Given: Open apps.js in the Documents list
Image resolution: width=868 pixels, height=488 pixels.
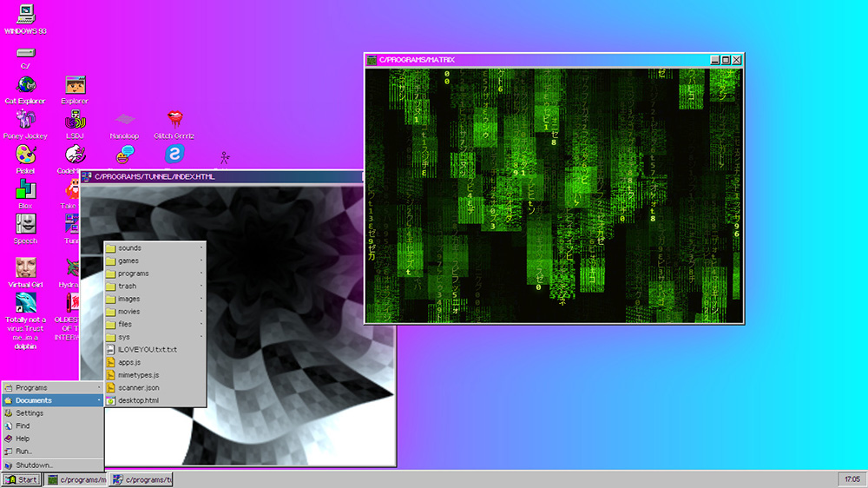Looking at the screenshot, I should coord(155,363).
